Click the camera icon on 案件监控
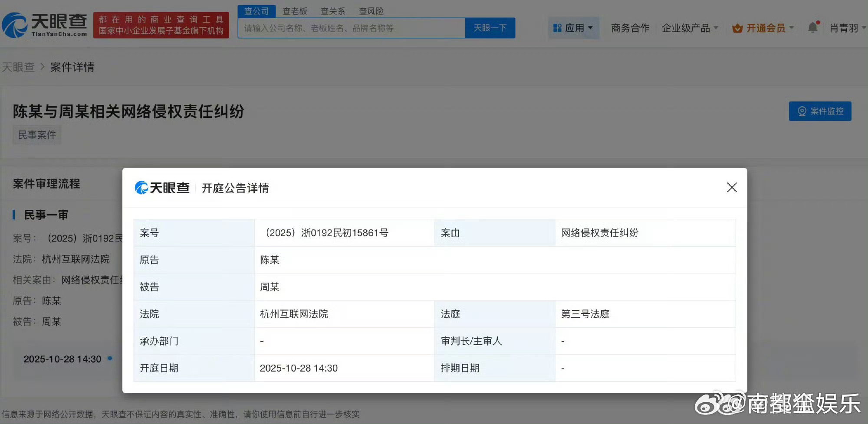This screenshot has height=424, width=868. point(802,111)
